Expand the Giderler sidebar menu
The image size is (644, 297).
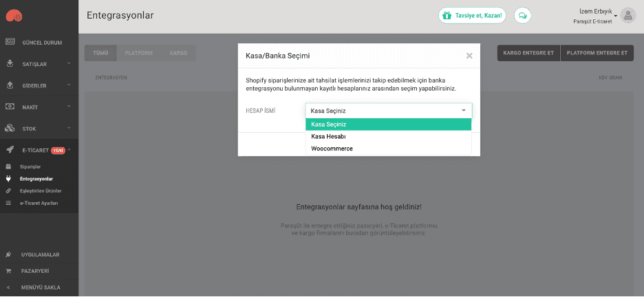tap(39, 85)
